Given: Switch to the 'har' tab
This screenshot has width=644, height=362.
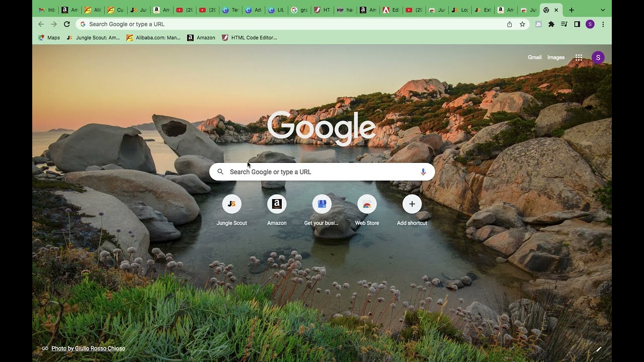Looking at the screenshot, I should tap(345, 10).
